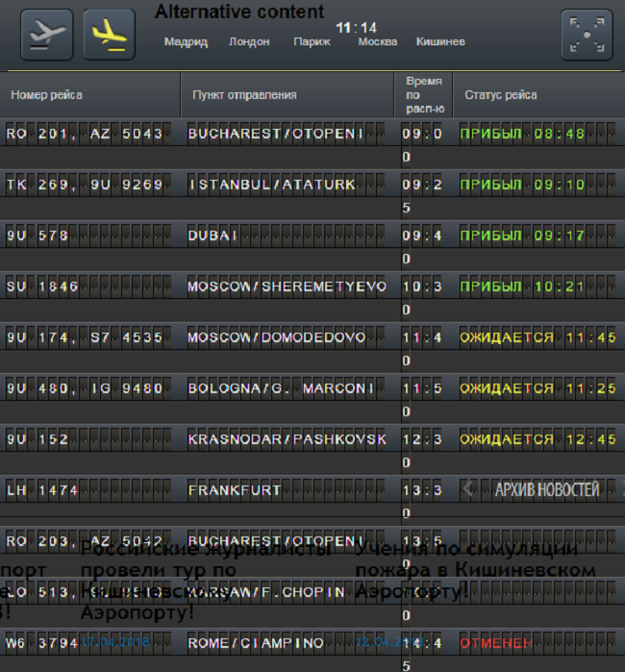Viewport: 625px width, 672px height.
Task: Select the yellow arrivals plane icon
Action: pos(110,35)
